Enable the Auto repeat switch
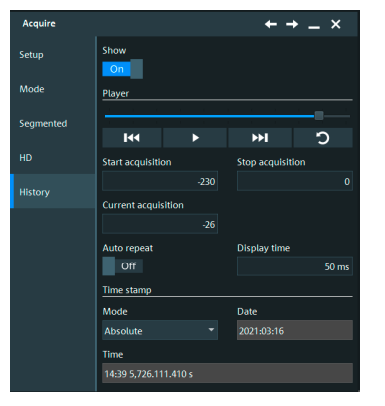The image size is (385, 406). (x=123, y=266)
